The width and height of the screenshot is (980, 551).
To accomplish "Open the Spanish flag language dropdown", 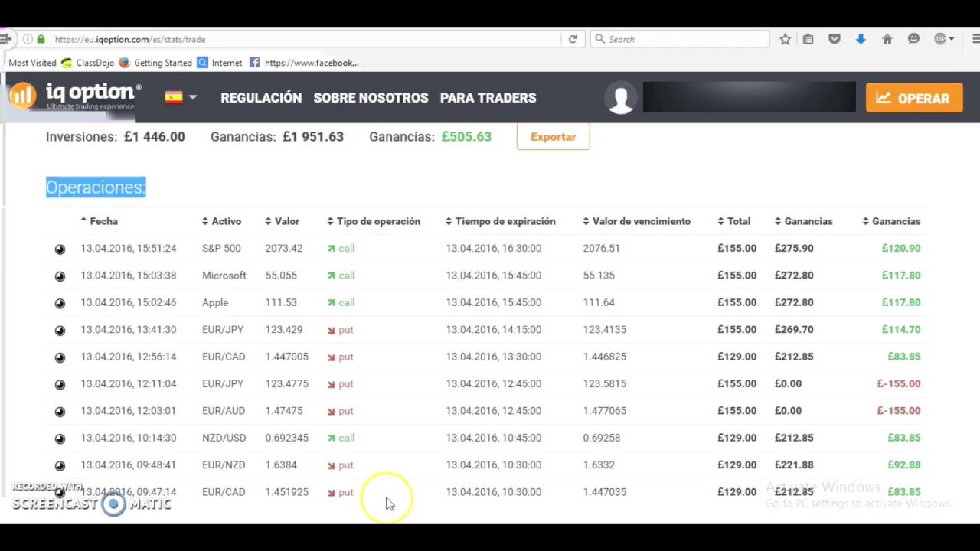I will click(x=181, y=97).
